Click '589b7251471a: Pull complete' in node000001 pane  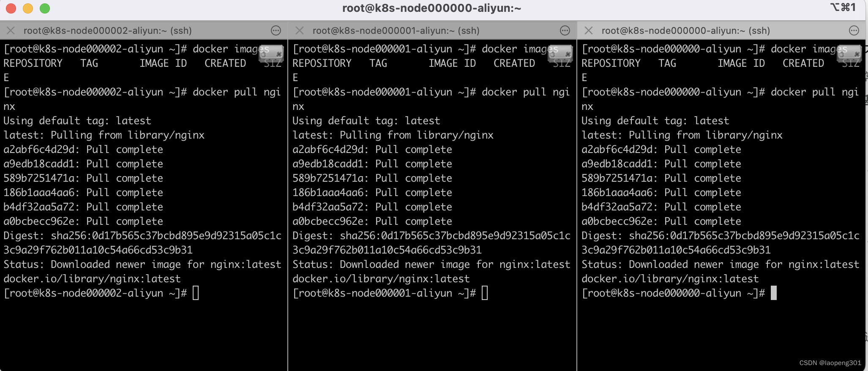[x=372, y=178]
